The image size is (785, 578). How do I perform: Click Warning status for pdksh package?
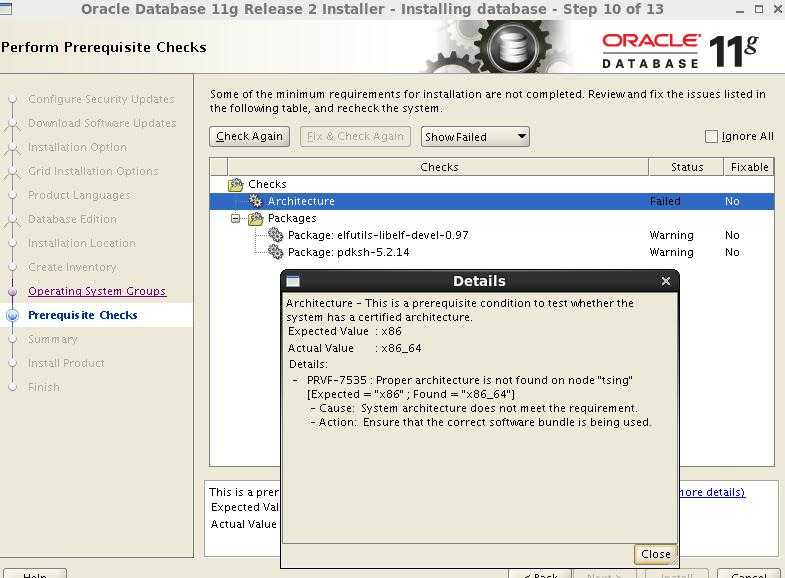click(671, 252)
